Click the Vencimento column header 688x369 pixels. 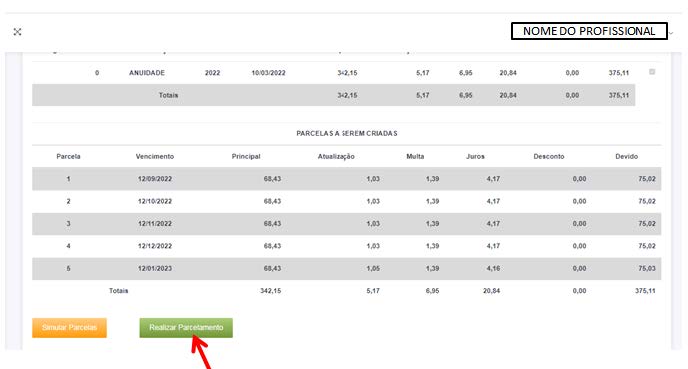click(x=155, y=156)
